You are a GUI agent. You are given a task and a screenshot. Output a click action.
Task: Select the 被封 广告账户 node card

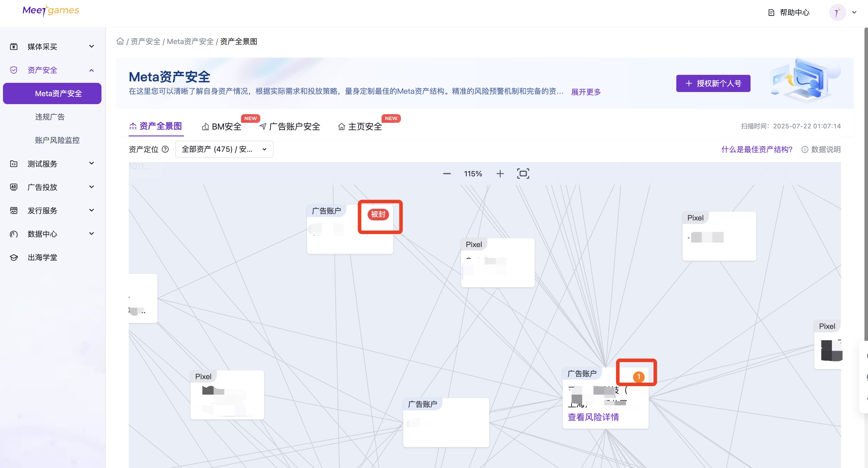click(x=350, y=229)
